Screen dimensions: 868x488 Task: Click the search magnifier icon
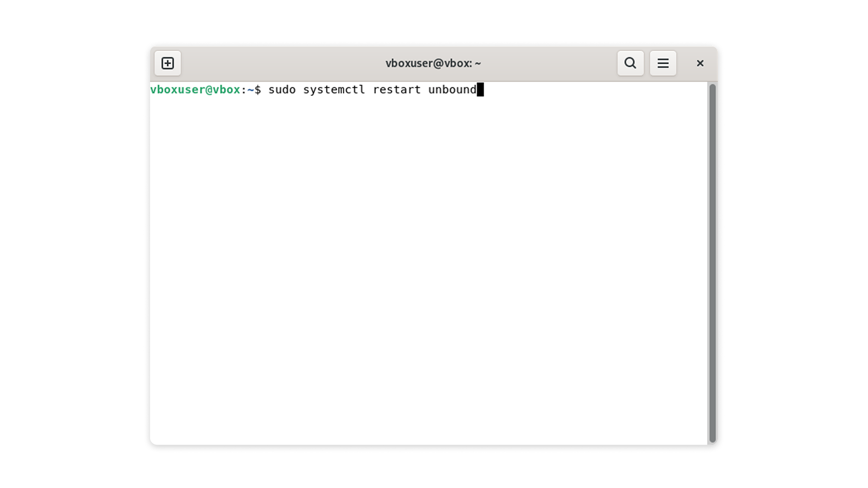click(630, 63)
